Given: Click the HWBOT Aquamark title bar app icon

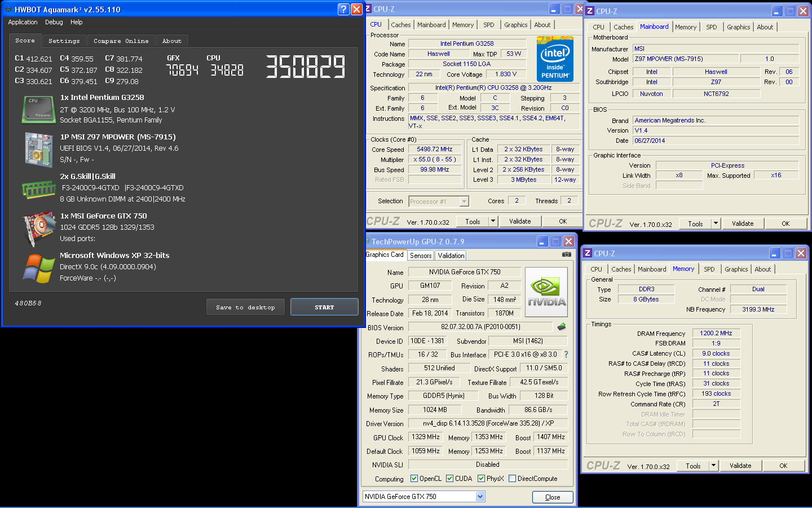Looking at the screenshot, I should point(8,10).
